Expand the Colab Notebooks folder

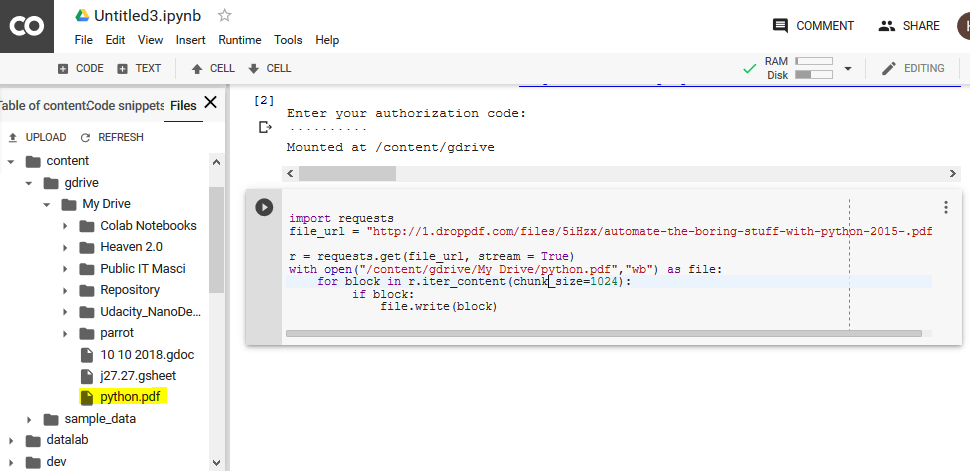click(x=66, y=226)
